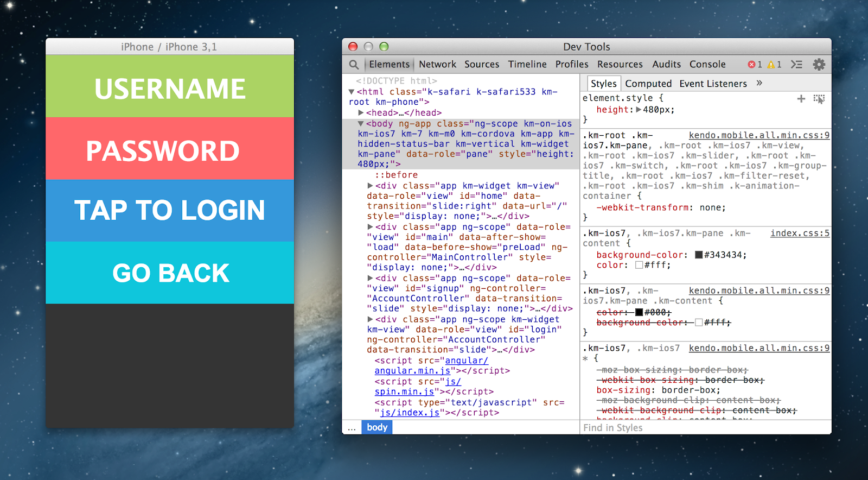Image resolution: width=868 pixels, height=480 pixels.
Task: Select the Styles sidebar tab
Action: [x=603, y=84]
